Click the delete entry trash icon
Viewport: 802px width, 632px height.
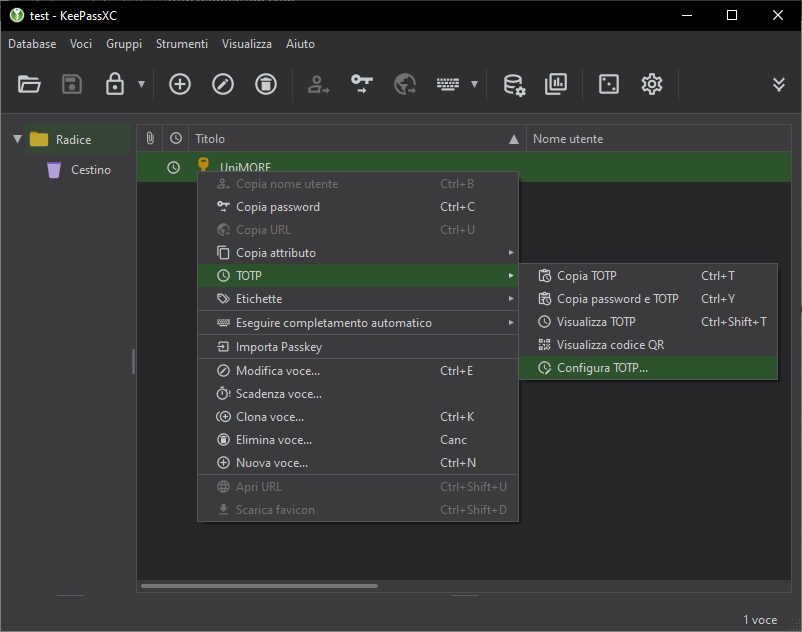pyautogui.click(x=266, y=84)
